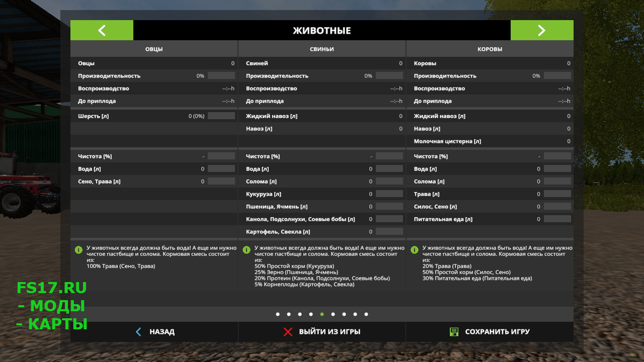Click pigs Кукуруза [л] progress bar
Image resolution: width=644 pixels, height=362 pixels.
point(389,194)
